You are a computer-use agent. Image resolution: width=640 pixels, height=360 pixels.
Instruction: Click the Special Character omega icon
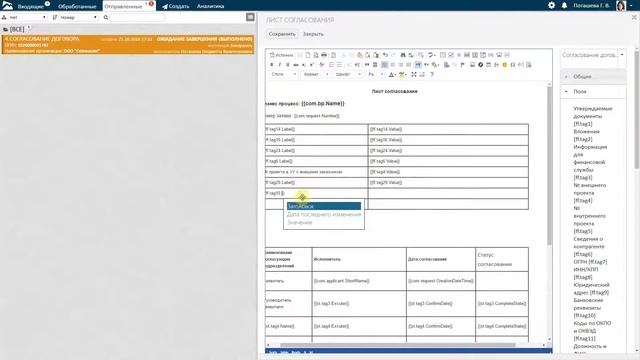[513, 64]
